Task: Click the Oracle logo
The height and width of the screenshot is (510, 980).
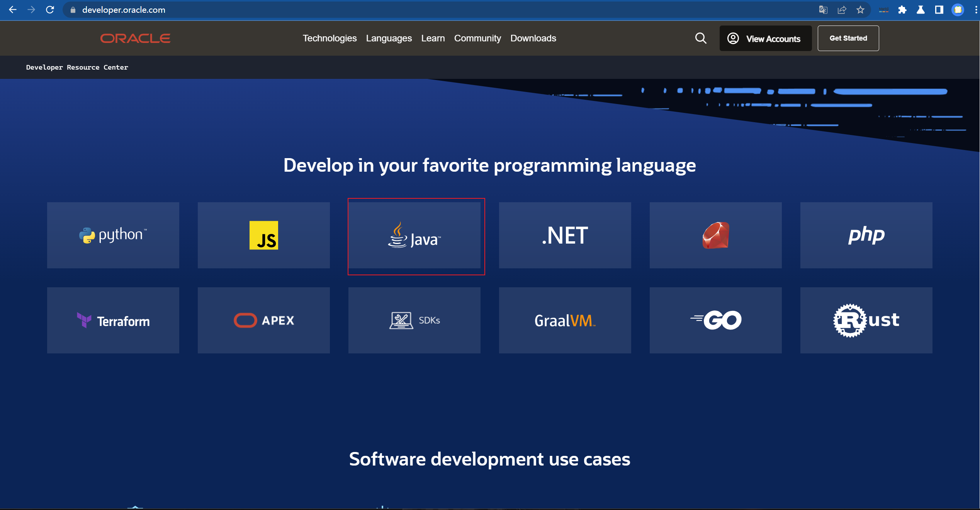Action: coord(135,38)
